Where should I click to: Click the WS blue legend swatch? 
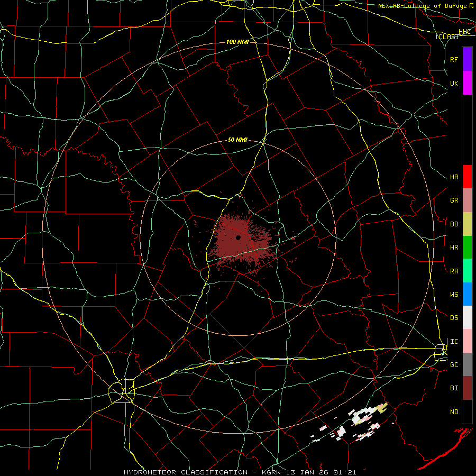[x=467, y=294]
